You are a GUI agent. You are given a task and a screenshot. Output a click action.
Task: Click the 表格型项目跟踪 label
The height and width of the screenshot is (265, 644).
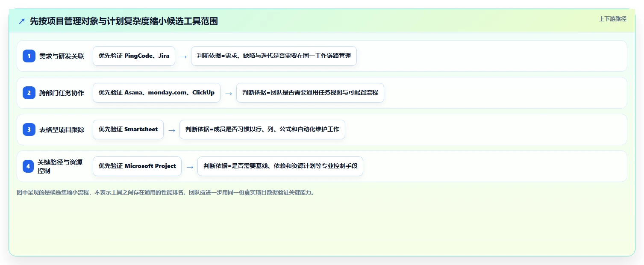[62, 130]
